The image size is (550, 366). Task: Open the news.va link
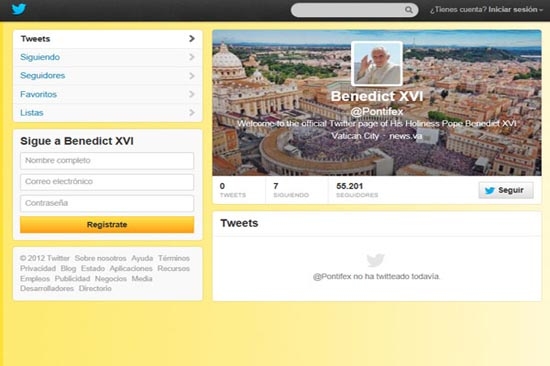406,136
